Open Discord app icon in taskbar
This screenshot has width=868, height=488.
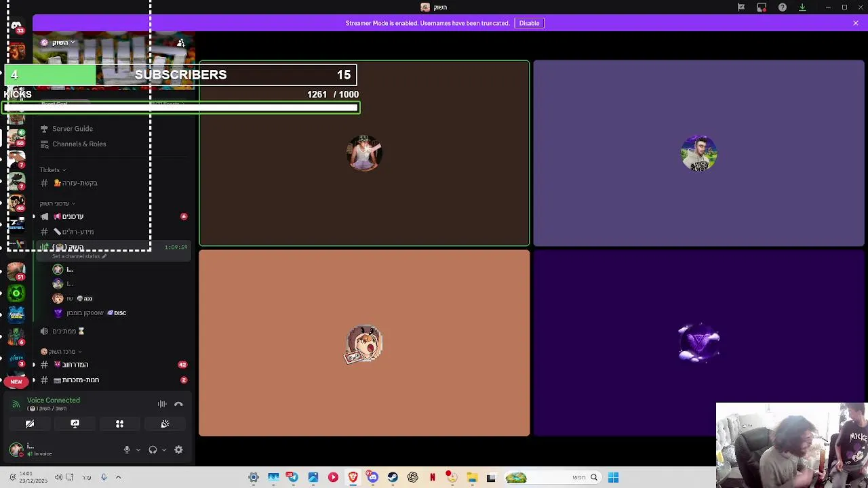(x=372, y=477)
